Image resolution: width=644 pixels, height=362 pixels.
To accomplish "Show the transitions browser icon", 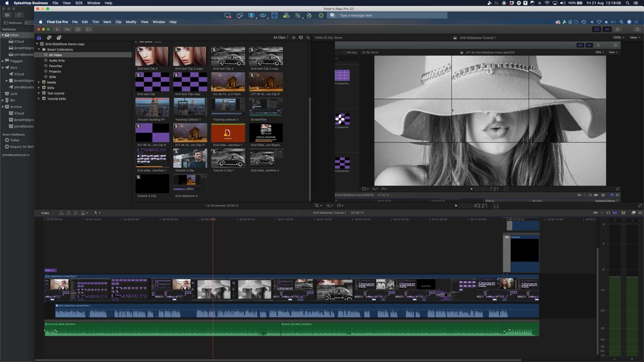I will 639,213.
